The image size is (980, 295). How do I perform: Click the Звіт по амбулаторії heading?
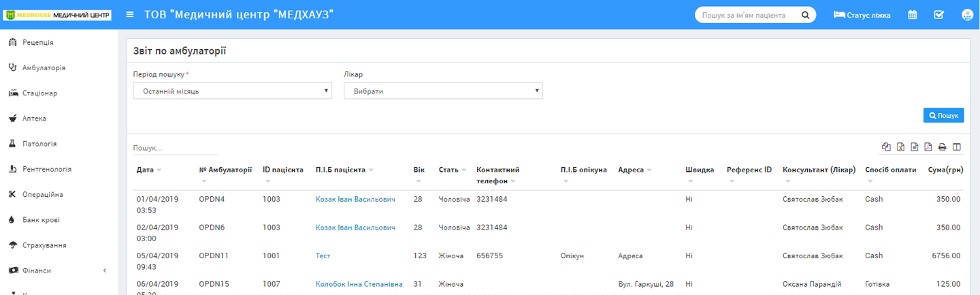180,50
